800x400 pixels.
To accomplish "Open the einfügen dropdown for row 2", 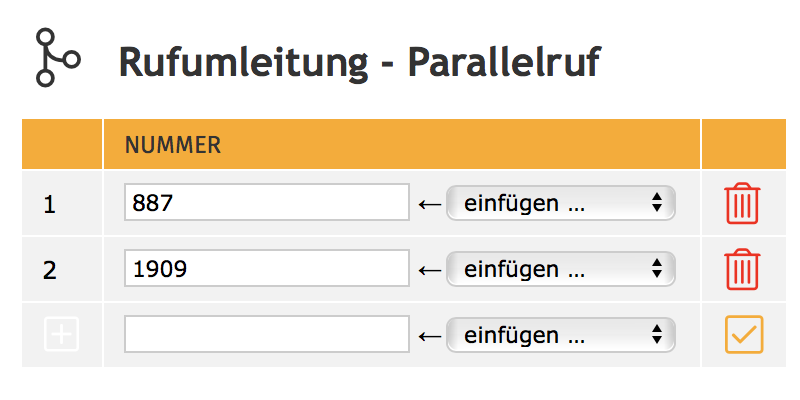I will coord(560,269).
